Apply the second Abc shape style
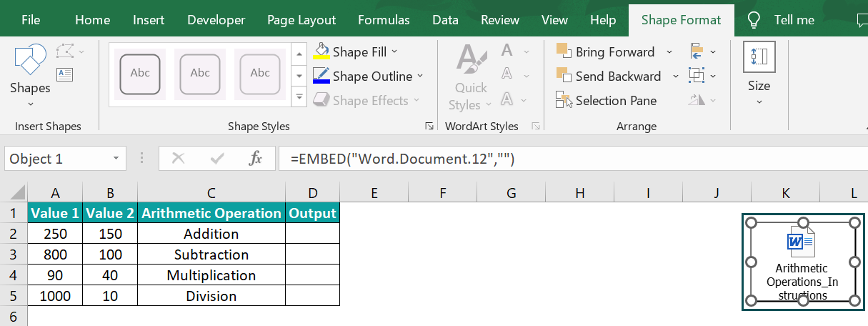 [200, 74]
